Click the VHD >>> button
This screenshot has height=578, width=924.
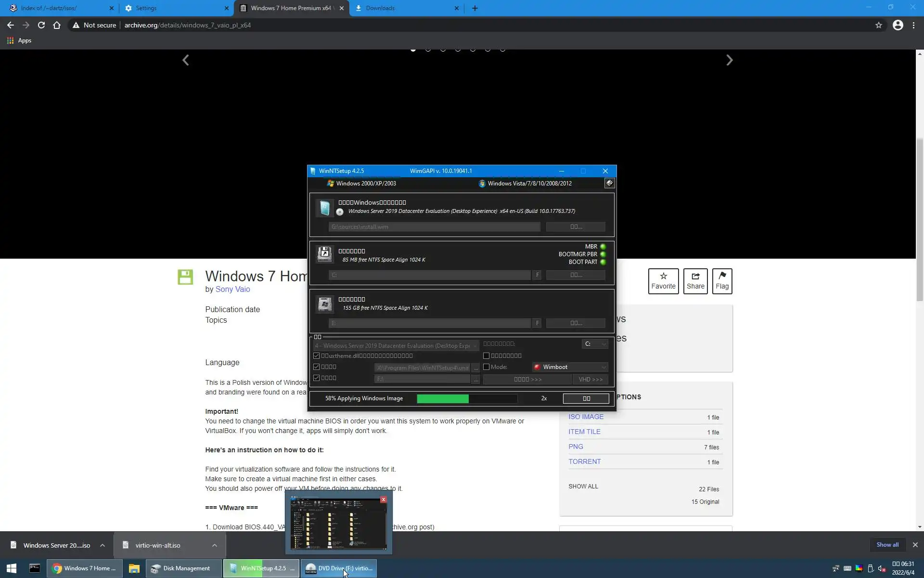590,380
